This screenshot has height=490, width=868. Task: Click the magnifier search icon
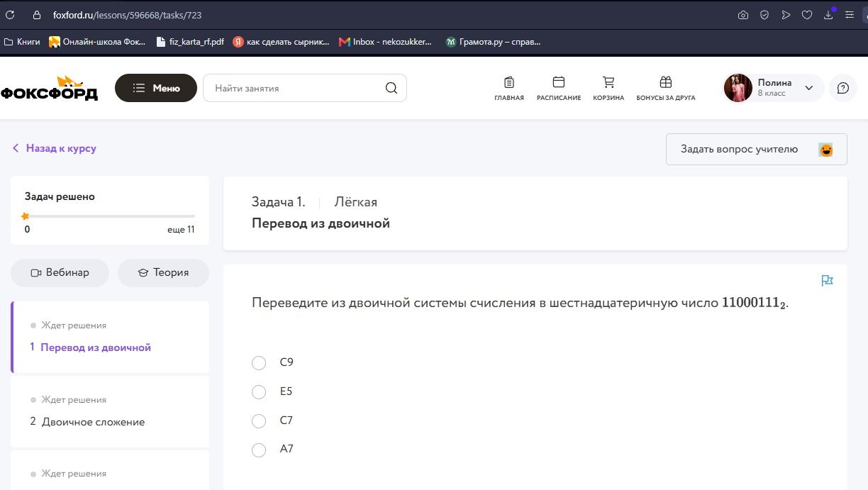pyautogui.click(x=391, y=88)
